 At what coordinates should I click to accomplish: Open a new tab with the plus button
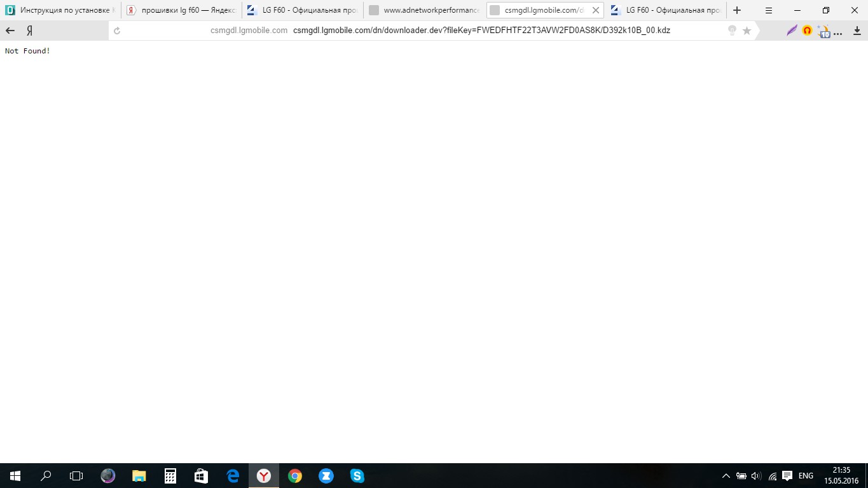tap(737, 10)
